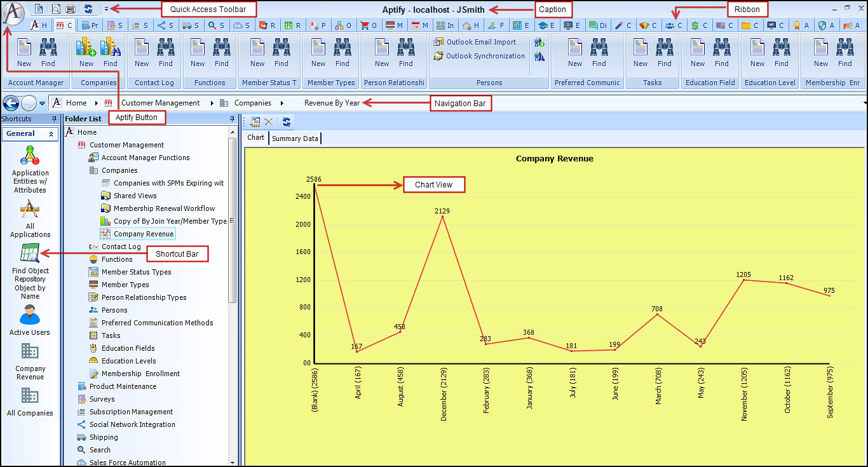Image resolution: width=868 pixels, height=467 pixels.
Task: Click the delete X icon above the chart
Action: point(269,122)
